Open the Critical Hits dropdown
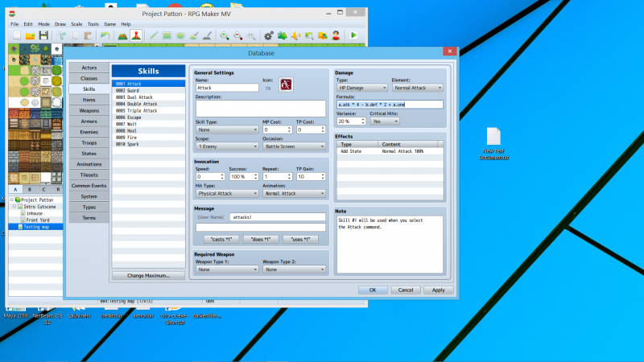644x362 pixels. coord(385,121)
